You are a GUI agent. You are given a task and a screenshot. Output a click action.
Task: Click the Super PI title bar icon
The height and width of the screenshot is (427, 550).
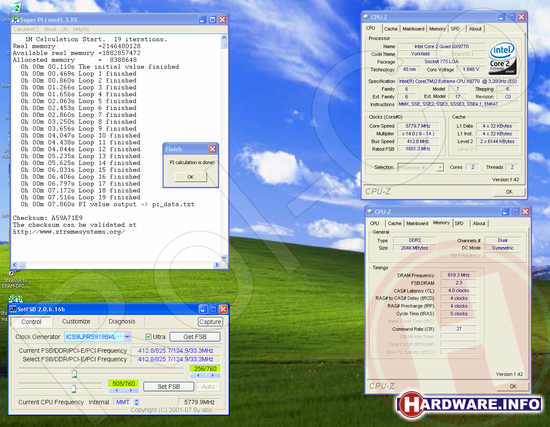[x=15, y=20]
